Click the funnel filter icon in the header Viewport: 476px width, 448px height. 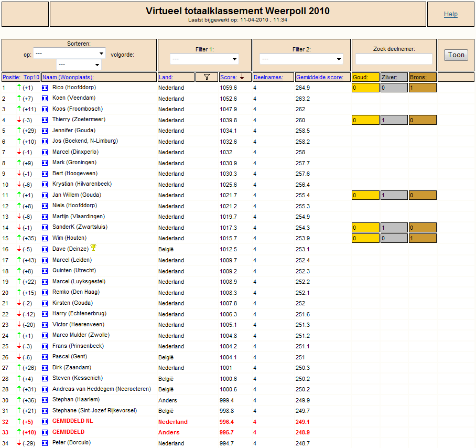coord(207,77)
